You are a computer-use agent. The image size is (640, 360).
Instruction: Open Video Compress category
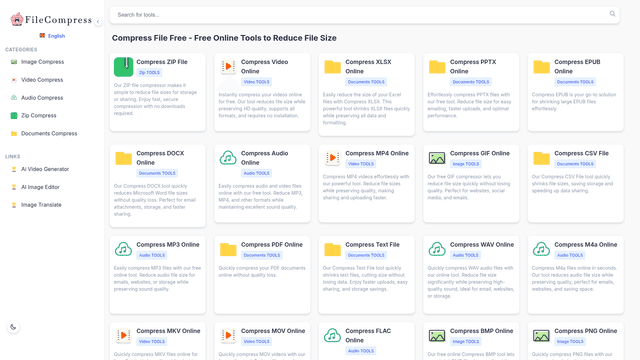[x=42, y=80]
